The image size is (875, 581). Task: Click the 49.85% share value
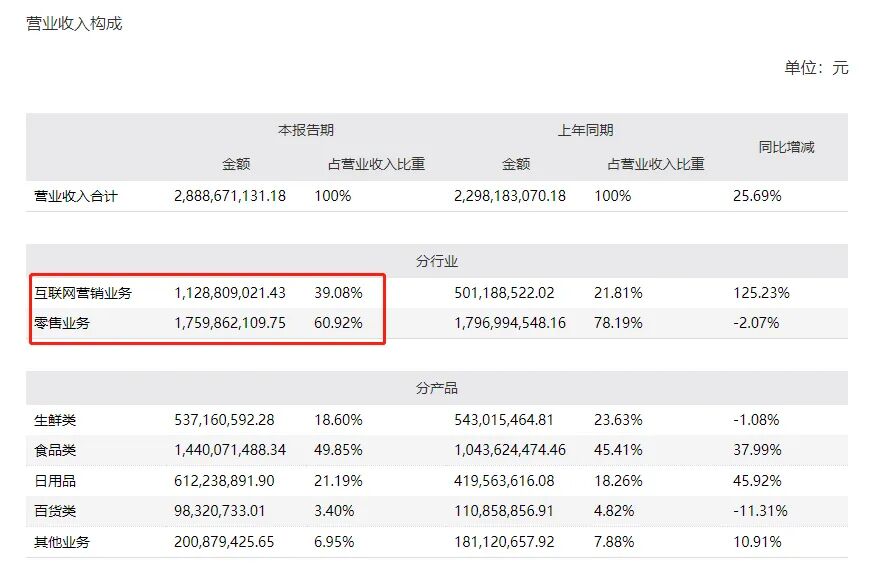pos(338,450)
